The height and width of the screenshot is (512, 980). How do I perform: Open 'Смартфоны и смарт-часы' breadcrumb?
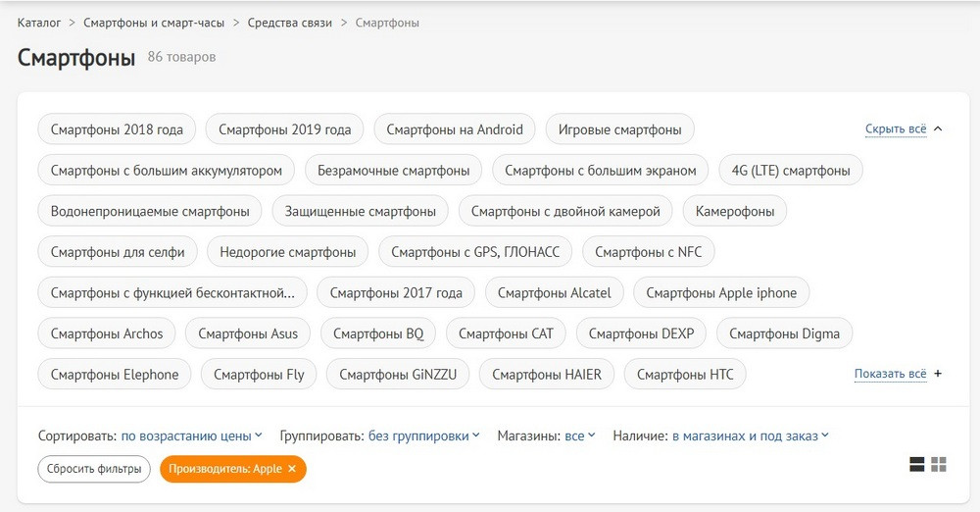coord(155,22)
